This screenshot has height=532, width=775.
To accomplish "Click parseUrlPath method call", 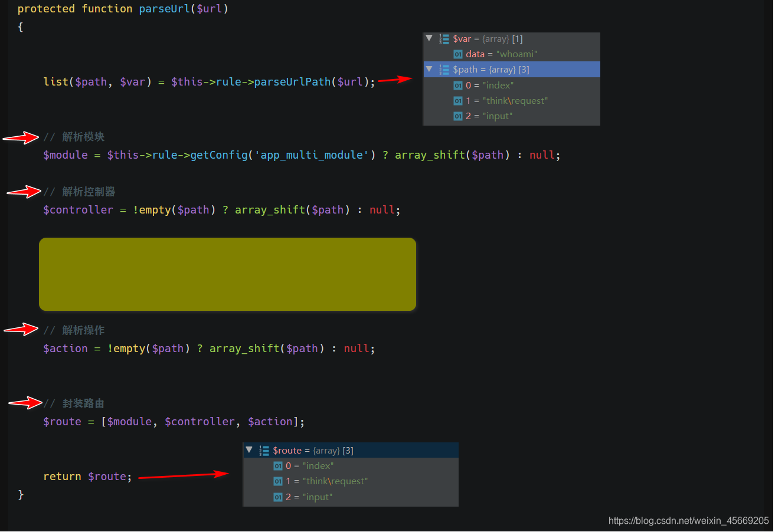I will click(x=293, y=82).
